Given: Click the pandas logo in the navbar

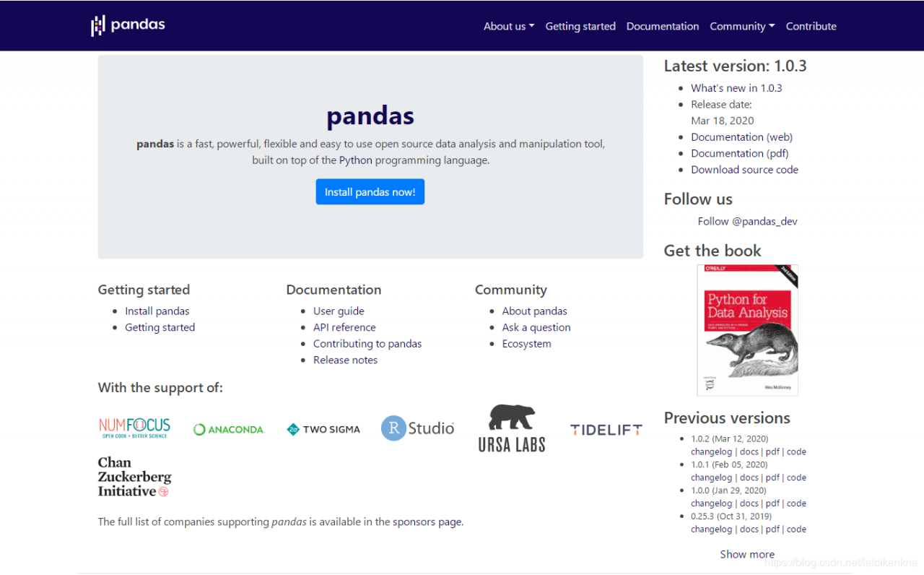Looking at the screenshot, I should tap(128, 25).
